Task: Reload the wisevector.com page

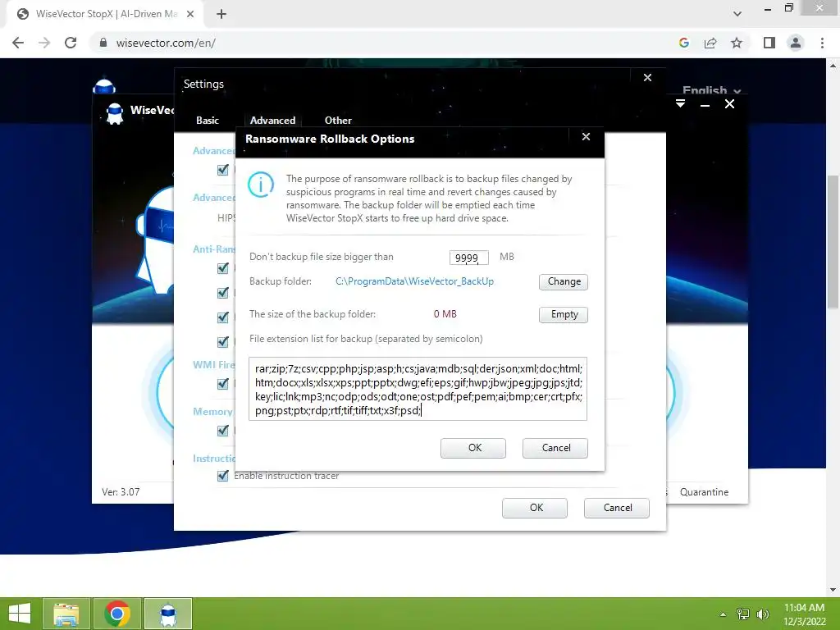Action: pyautogui.click(x=71, y=43)
